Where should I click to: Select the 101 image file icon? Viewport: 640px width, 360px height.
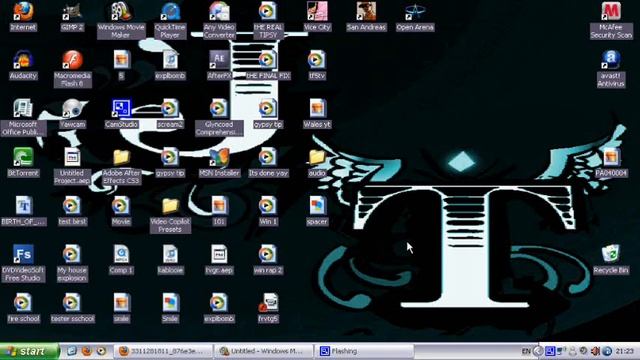pyautogui.click(x=219, y=211)
